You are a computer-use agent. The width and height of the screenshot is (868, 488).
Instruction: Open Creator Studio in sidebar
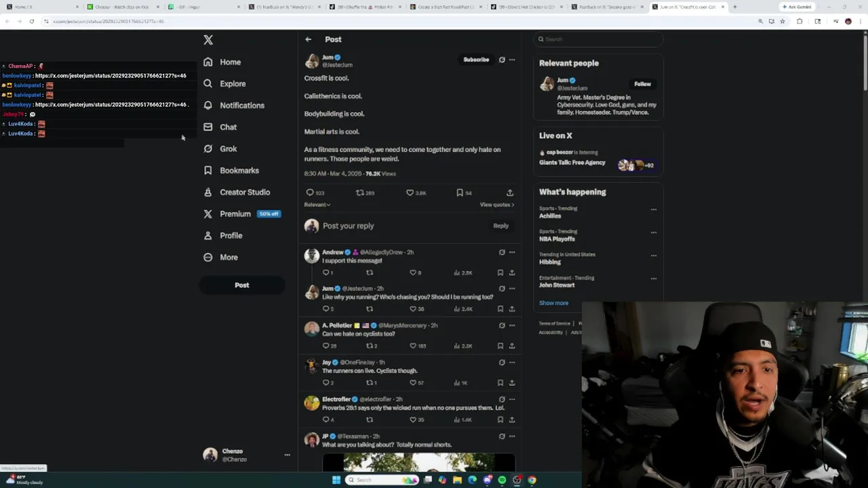[x=237, y=192]
